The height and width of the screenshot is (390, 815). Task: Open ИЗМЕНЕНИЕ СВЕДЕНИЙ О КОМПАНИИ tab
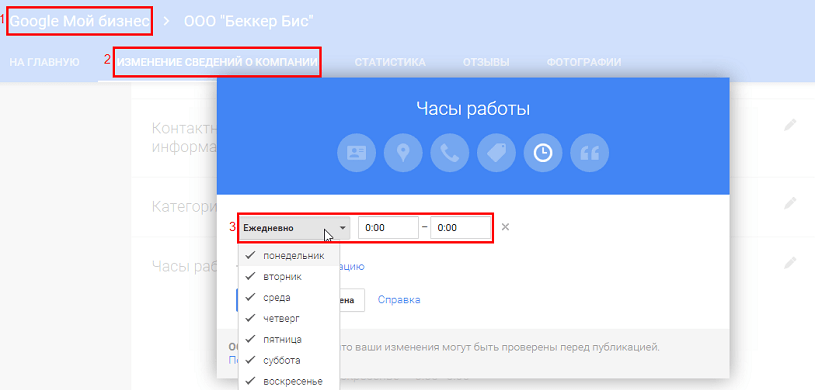tap(217, 62)
